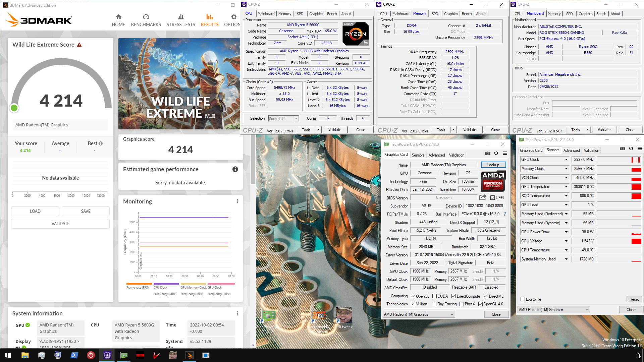Viewport: 644px width, 362px height.
Task: Click the GPU Name field in GPU-Z
Action: [x=443, y=165]
